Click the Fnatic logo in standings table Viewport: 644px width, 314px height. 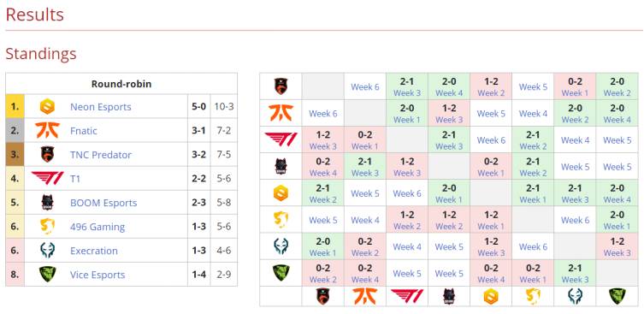pos(47,131)
